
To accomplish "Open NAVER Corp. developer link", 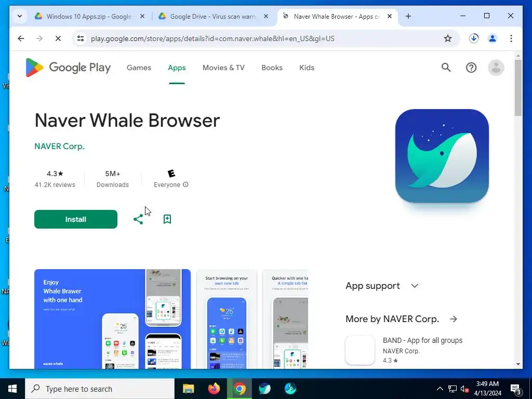I will pos(59,146).
